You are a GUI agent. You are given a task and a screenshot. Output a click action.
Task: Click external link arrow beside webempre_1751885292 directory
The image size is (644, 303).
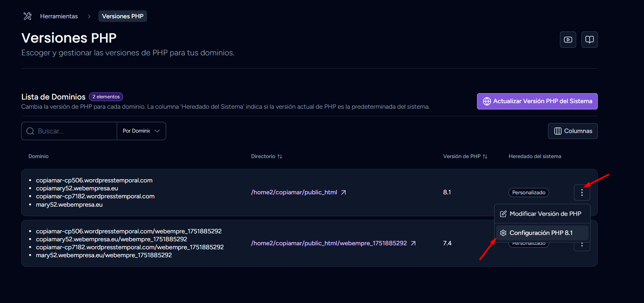click(413, 243)
